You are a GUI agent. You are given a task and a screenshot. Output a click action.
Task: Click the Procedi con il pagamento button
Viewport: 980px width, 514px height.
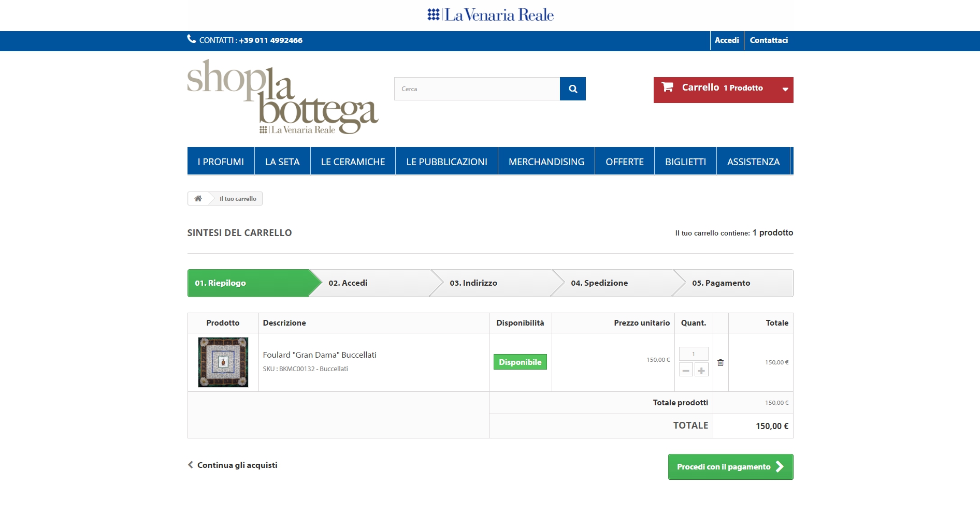[730, 466]
